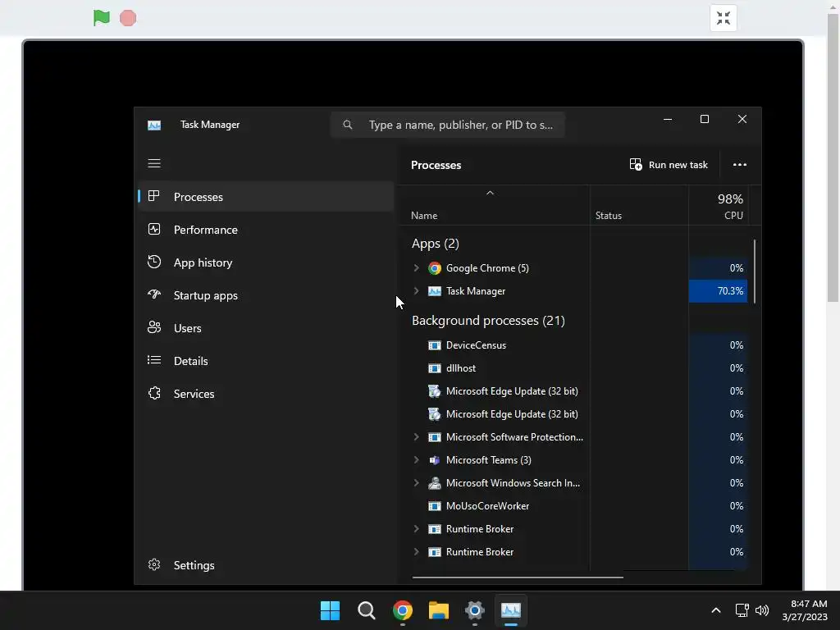The image size is (840, 630).
Task: Open Settings gear on the taskbar
Action: (x=475, y=610)
